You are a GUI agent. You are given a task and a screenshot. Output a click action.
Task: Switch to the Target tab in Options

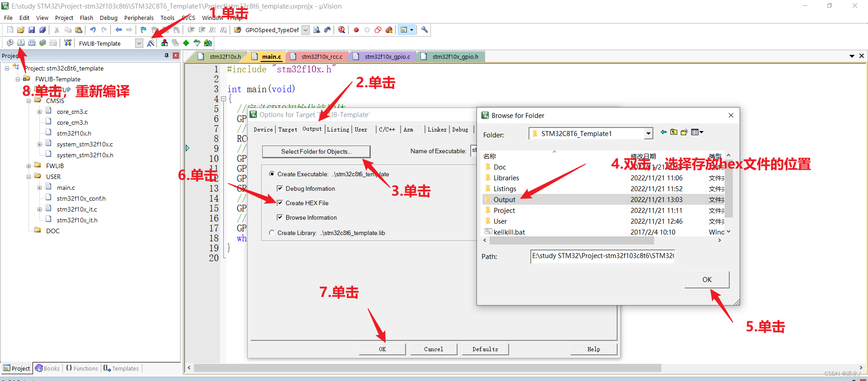(x=288, y=129)
